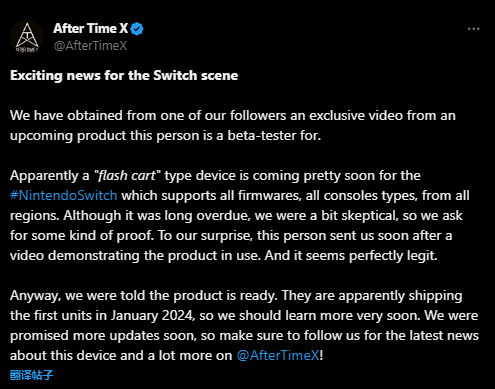Click the blue verified checkmark badge
This screenshot has width=495, height=389.
pyautogui.click(x=137, y=29)
